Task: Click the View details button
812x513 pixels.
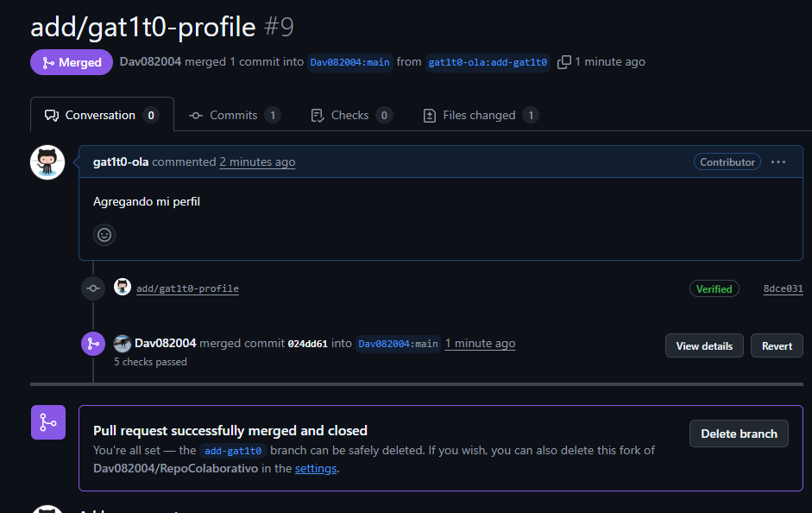Action: (x=704, y=345)
